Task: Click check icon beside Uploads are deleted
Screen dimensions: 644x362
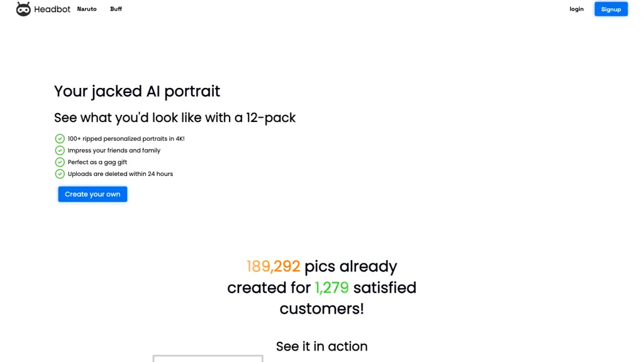Action: pos(60,173)
